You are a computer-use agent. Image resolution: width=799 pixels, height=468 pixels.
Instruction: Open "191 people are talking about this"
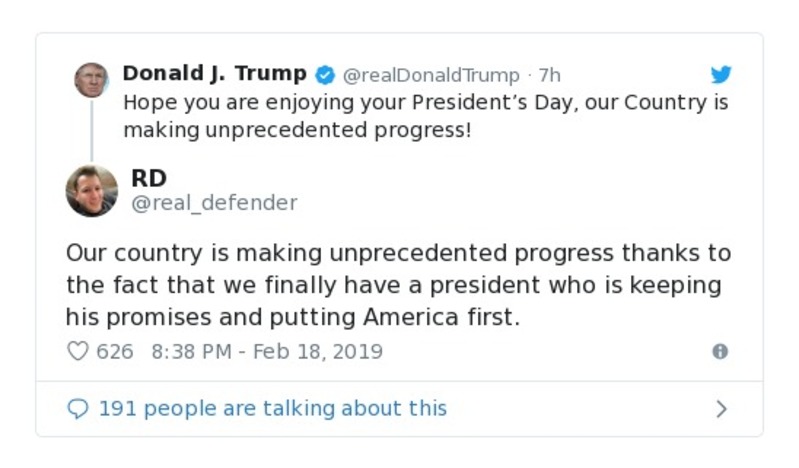pyautogui.click(x=272, y=409)
